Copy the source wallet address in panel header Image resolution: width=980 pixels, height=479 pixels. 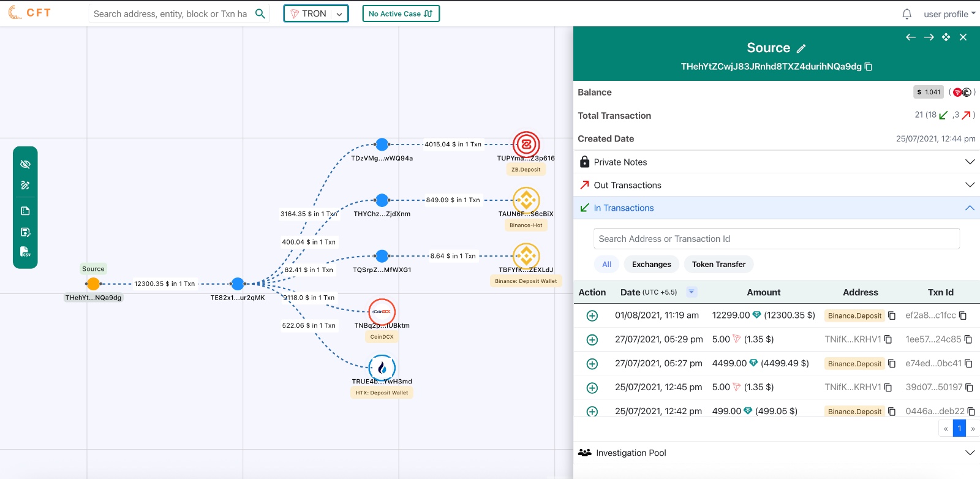click(869, 67)
